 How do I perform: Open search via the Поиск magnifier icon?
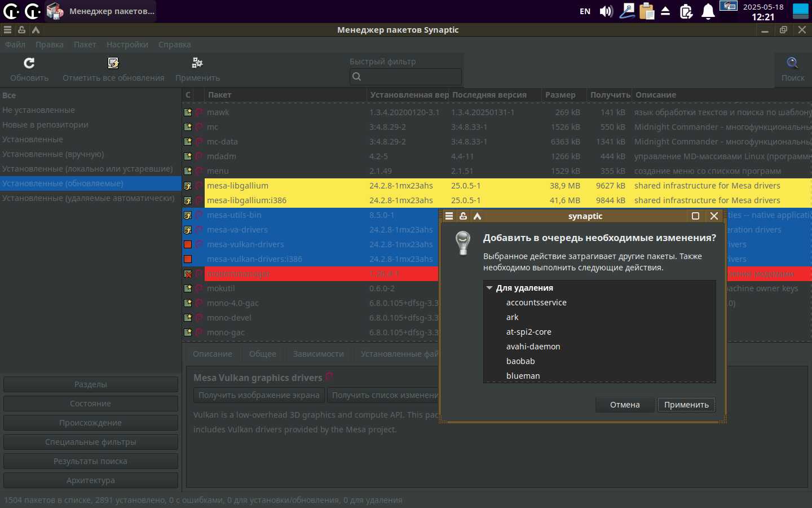pyautogui.click(x=792, y=63)
